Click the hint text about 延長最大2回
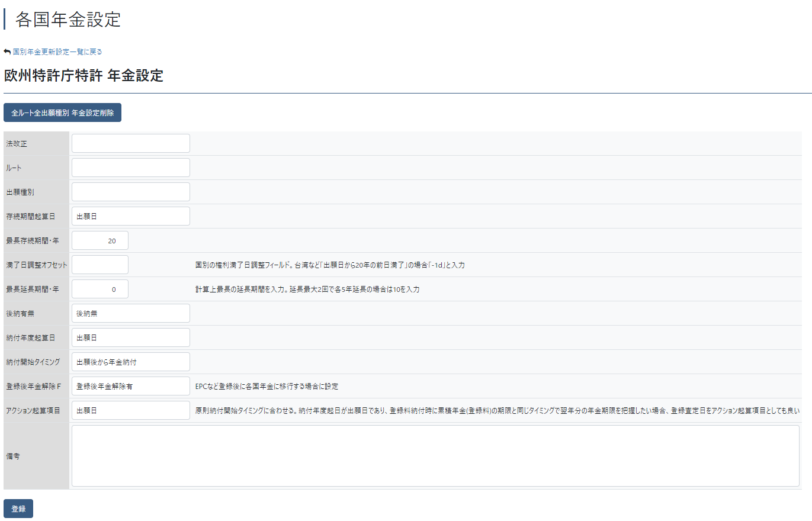The width and height of the screenshot is (812, 521). (x=307, y=290)
